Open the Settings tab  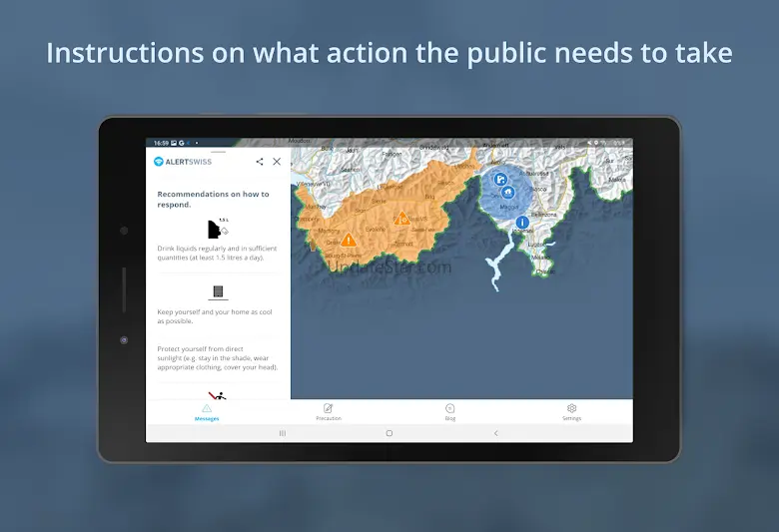pos(571,412)
